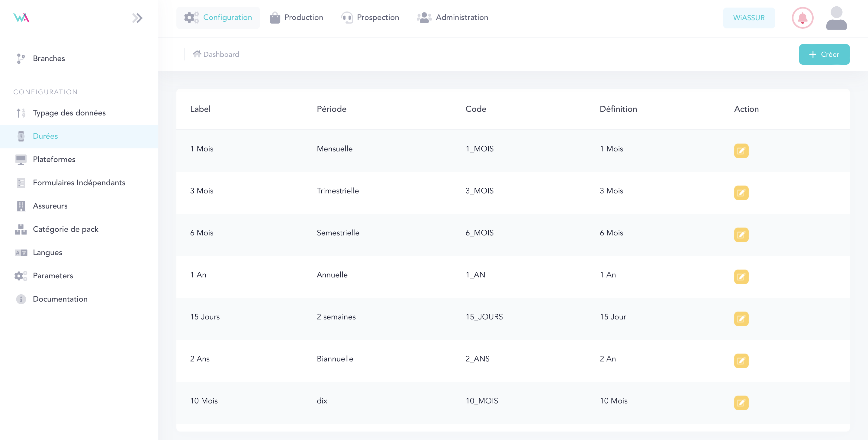Edit the 2 Ans duration entry
868x440 pixels.
point(741,361)
